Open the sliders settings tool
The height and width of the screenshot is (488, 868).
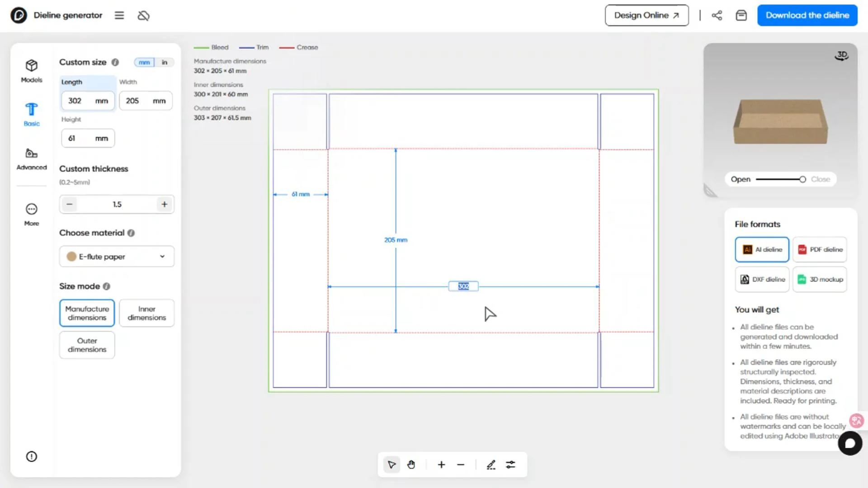[510, 465]
